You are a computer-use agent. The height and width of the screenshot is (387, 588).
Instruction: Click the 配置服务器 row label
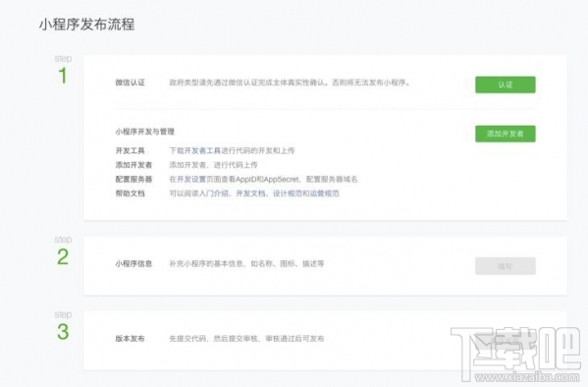tap(134, 179)
